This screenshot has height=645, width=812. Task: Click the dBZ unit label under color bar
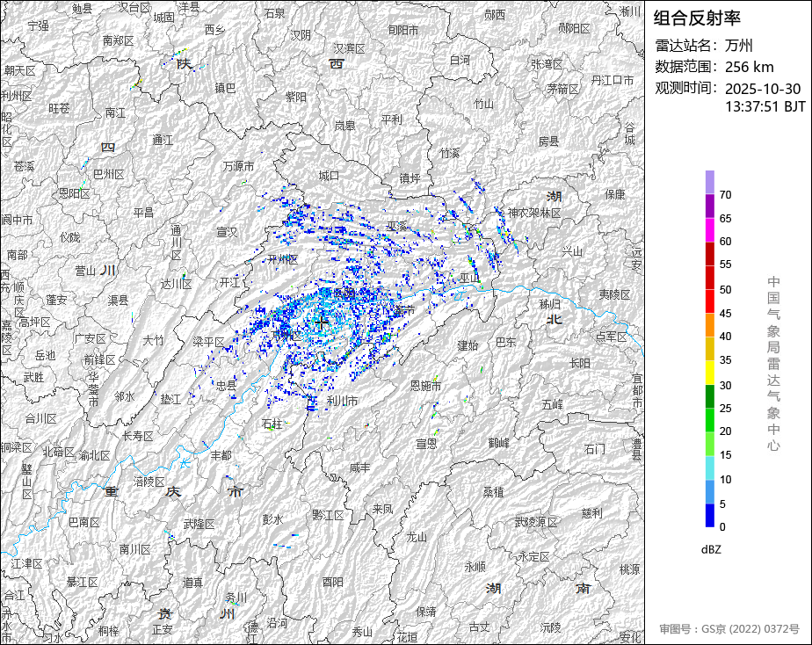710,549
